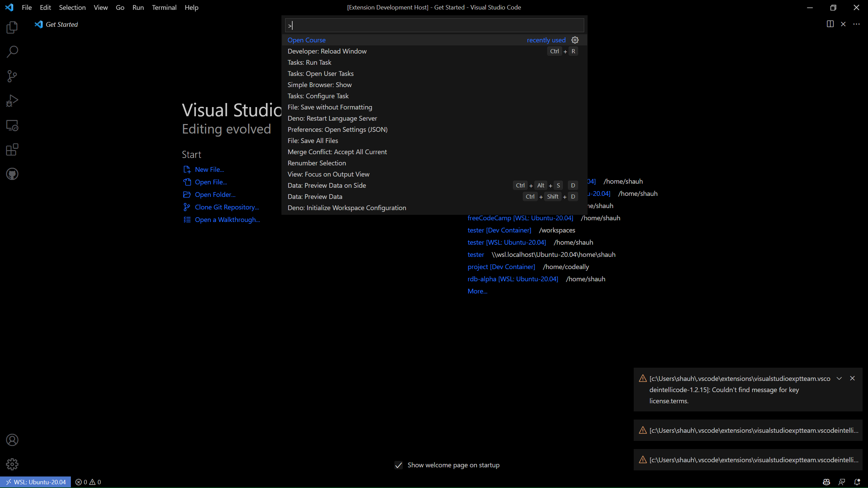This screenshot has width=868, height=488.
Task: Click the Clone Git Repository link
Action: (x=226, y=207)
